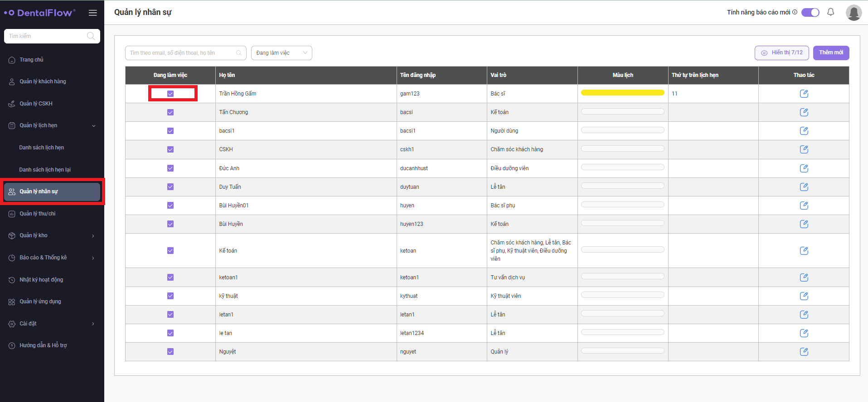Uncheck working status for Tấn Chương

click(170, 112)
